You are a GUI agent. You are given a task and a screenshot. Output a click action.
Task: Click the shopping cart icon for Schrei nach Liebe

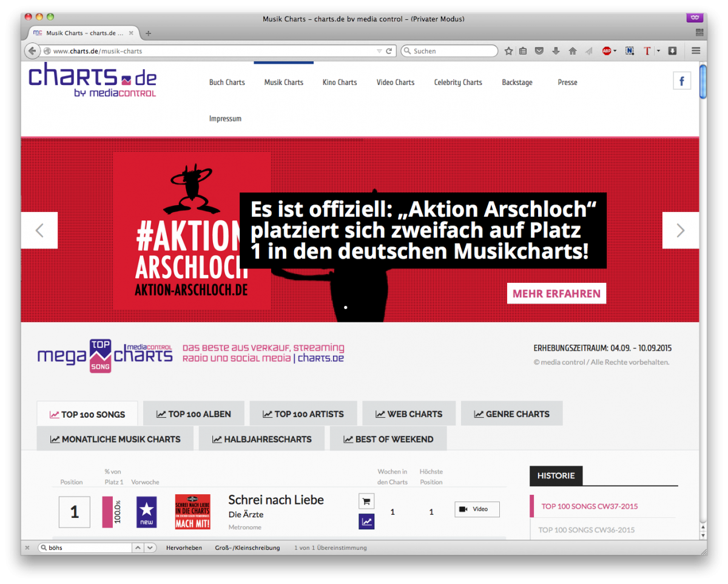tap(366, 501)
